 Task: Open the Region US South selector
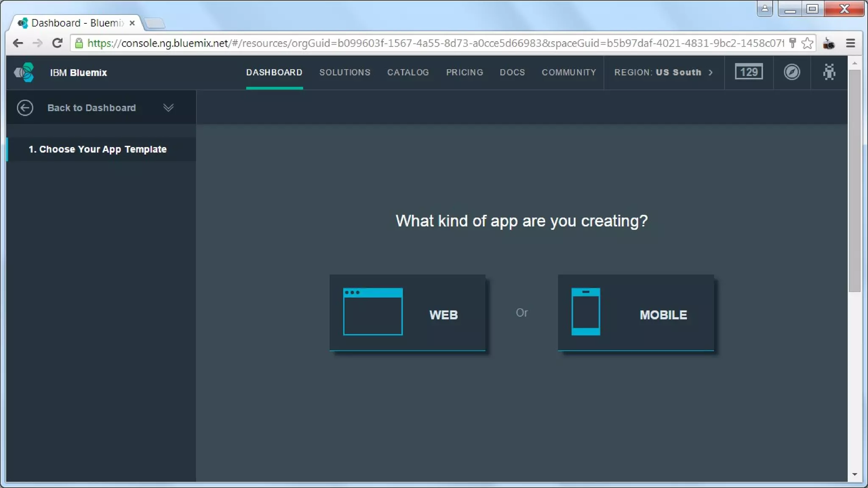click(x=663, y=72)
